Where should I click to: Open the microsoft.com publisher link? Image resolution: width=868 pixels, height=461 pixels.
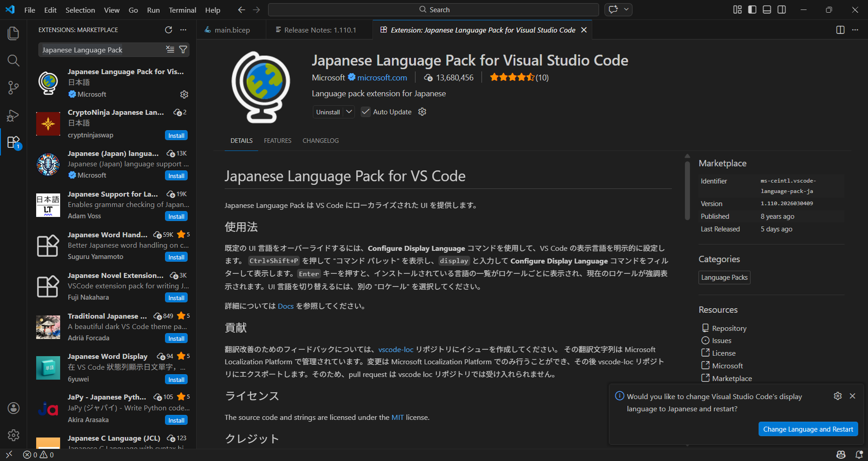click(x=382, y=78)
